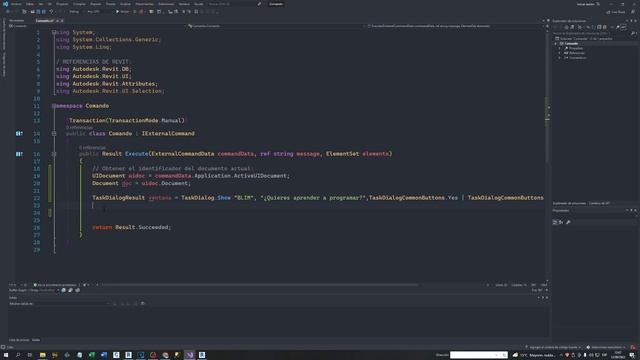
Task: Click Categorized icon in Propiedades panel
Action: pos(555,222)
